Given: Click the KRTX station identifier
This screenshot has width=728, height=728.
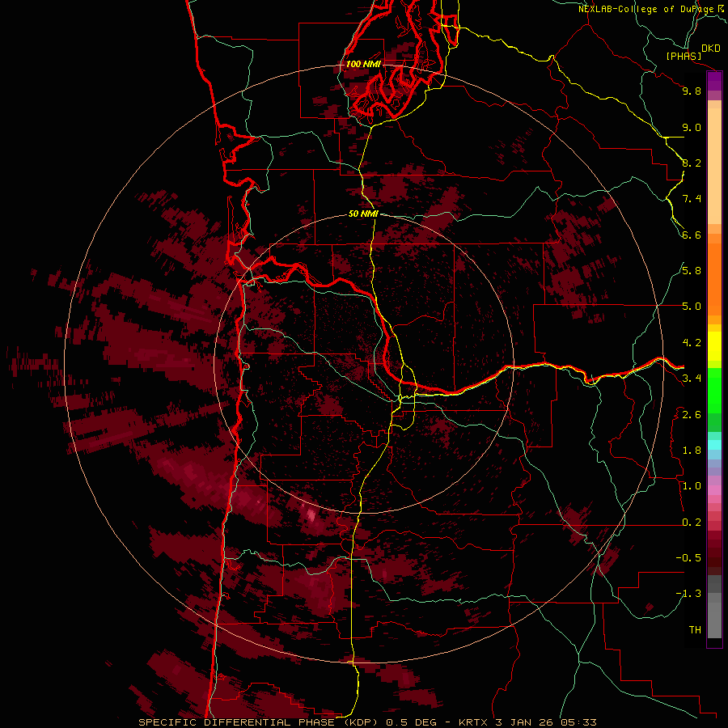Looking at the screenshot, I should click(473, 722).
